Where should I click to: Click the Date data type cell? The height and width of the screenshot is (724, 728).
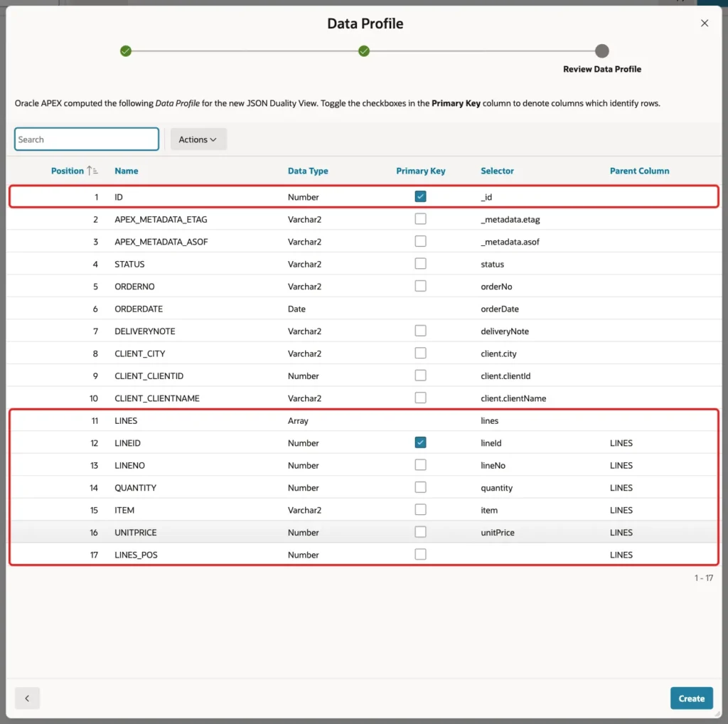(296, 309)
